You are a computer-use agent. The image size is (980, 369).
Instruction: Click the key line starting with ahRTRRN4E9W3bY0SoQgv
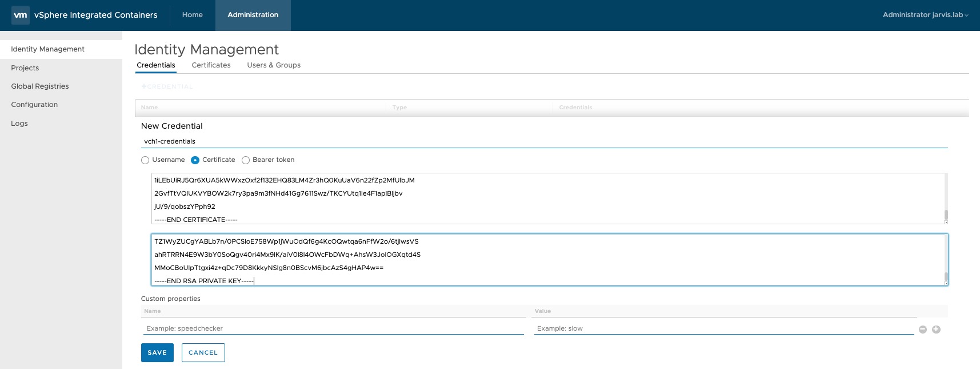click(x=287, y=255)
